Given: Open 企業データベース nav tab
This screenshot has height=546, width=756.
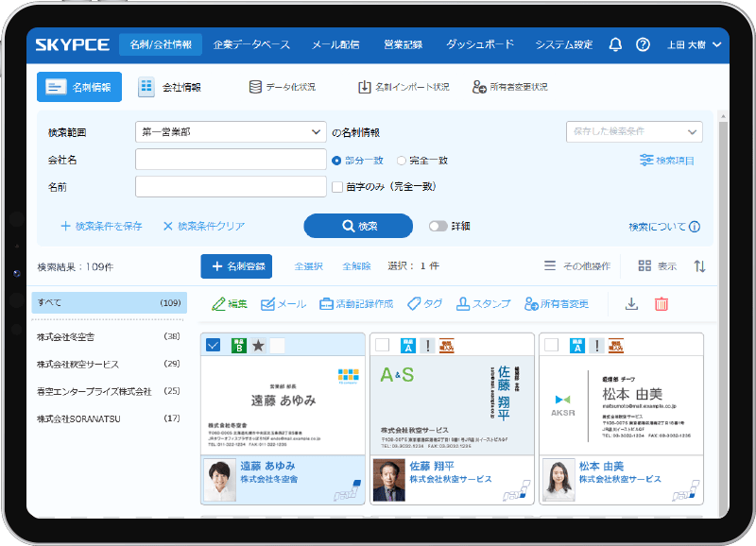Looking at the screenshot, I should click(251, 44).
